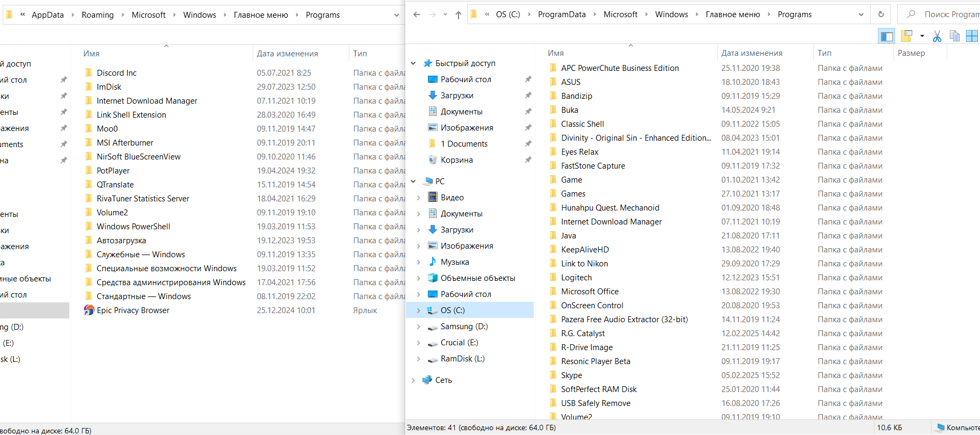Click the Skype folder icon

pos(553,375)
